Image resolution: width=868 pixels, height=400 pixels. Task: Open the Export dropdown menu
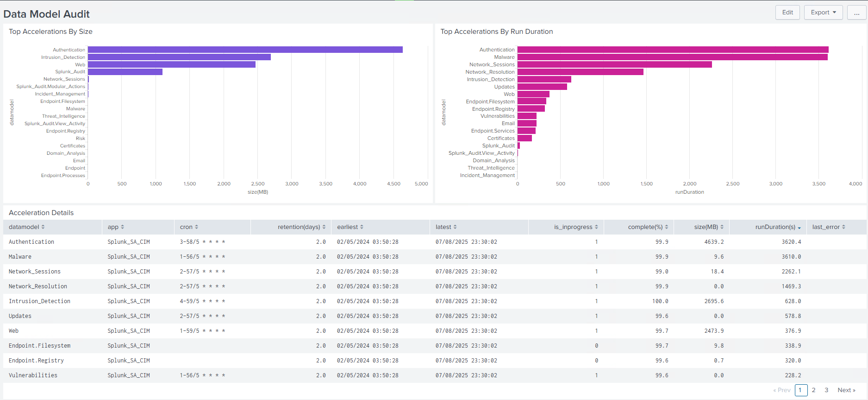[823, 13]
